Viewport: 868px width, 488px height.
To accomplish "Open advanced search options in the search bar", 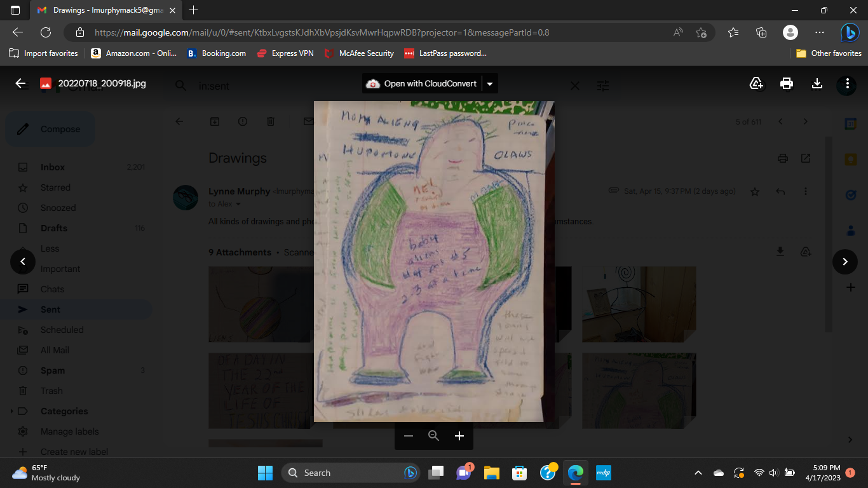I will (x=602, y=85).
